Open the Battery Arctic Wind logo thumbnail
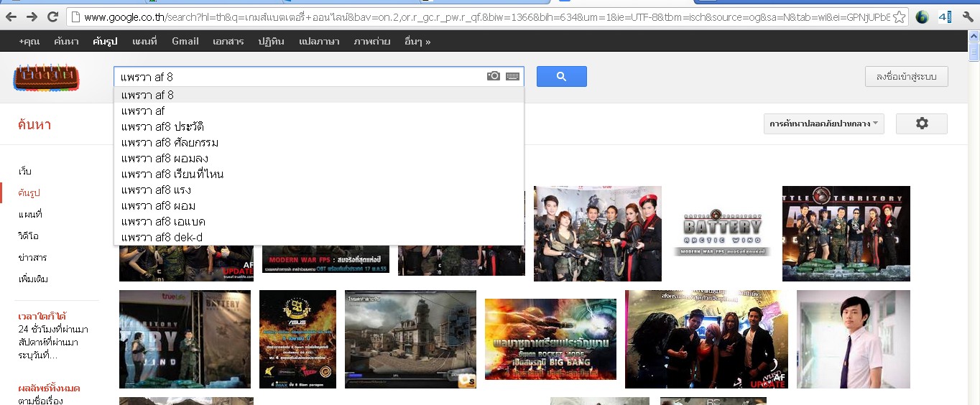The image size is (980, 405). 722,233
